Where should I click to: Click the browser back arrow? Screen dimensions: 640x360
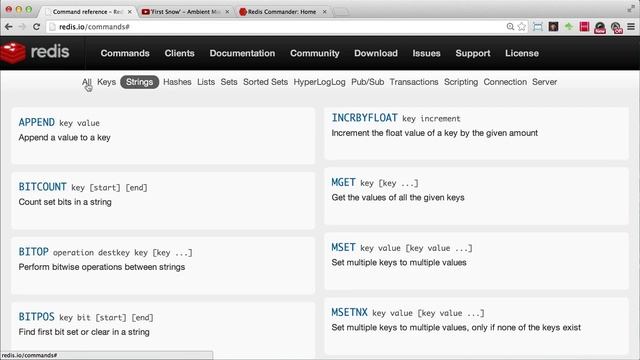[x=9, y=27]
